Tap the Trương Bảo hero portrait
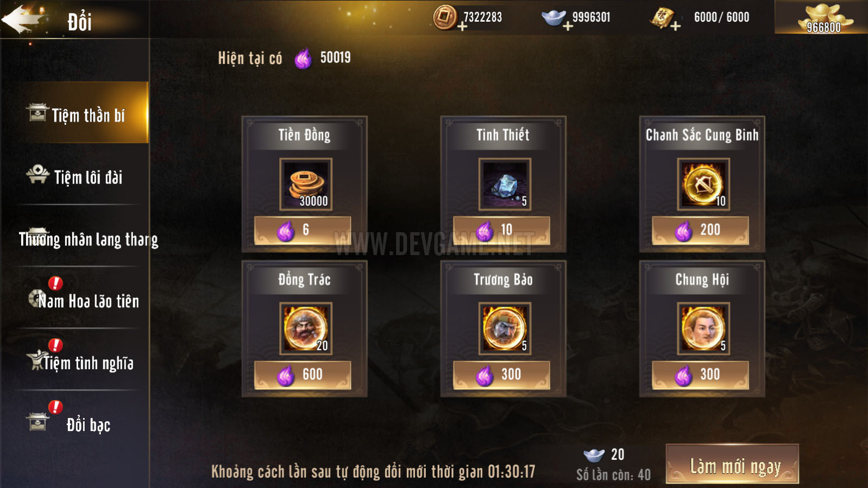The width and height of the screenshot is (868, 488). [505, 328]
